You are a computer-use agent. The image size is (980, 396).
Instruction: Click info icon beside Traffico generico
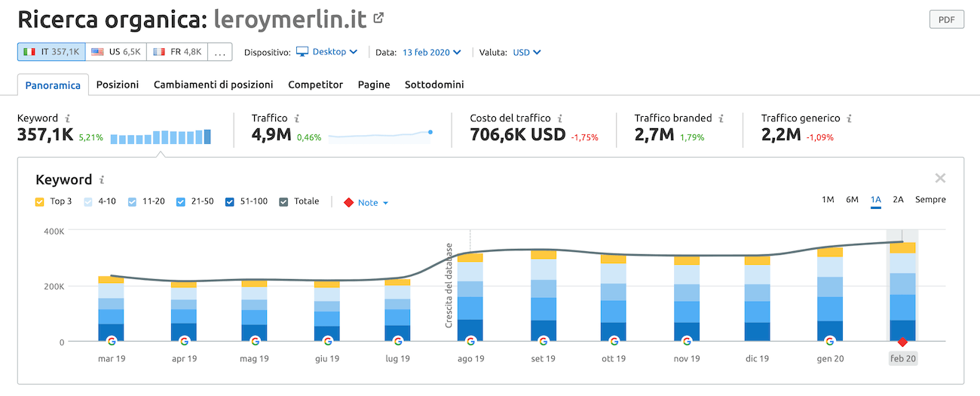[x=850, y=118]
